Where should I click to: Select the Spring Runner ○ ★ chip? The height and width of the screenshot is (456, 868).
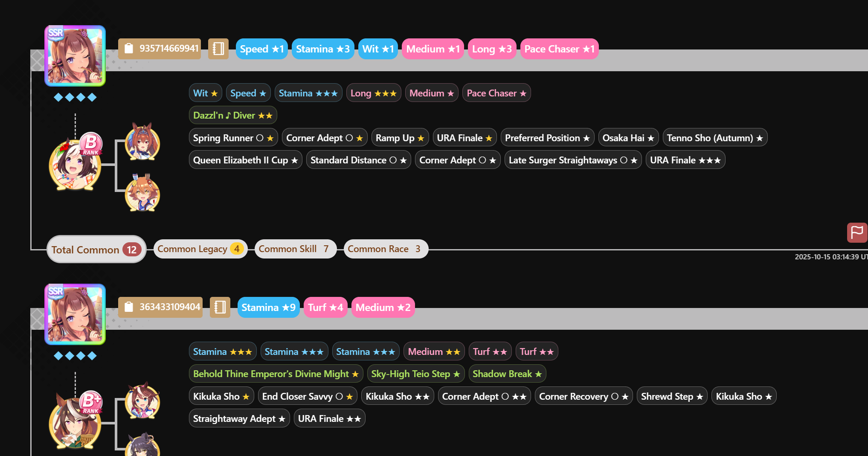233,138
